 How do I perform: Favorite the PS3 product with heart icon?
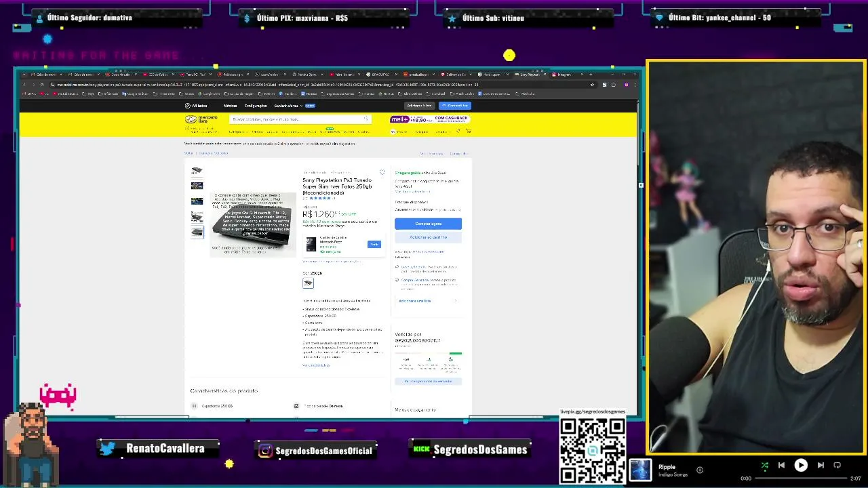pos(382,173)
